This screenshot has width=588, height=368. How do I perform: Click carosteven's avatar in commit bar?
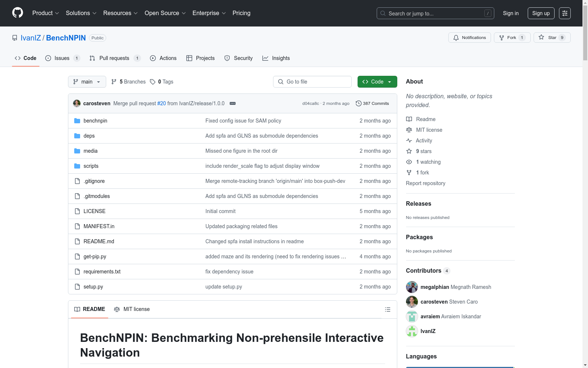pyautogui.click(x=77, y=103)
